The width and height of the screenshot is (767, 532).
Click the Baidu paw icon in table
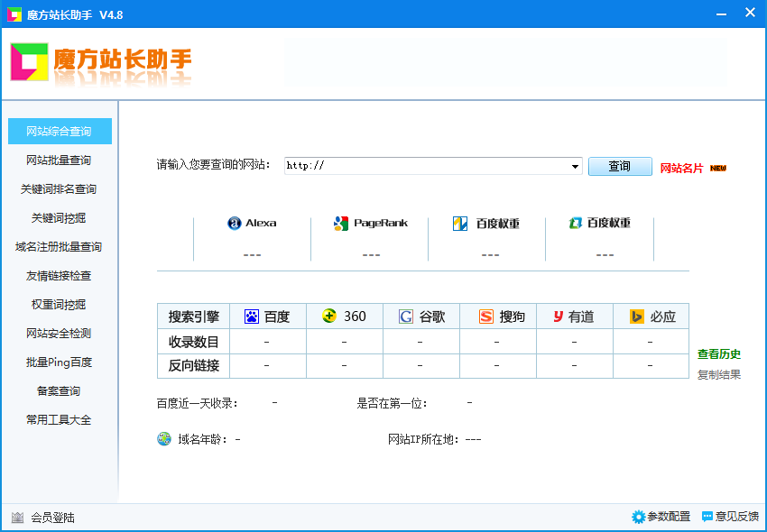pyautogui.click(x=251, y=316)
